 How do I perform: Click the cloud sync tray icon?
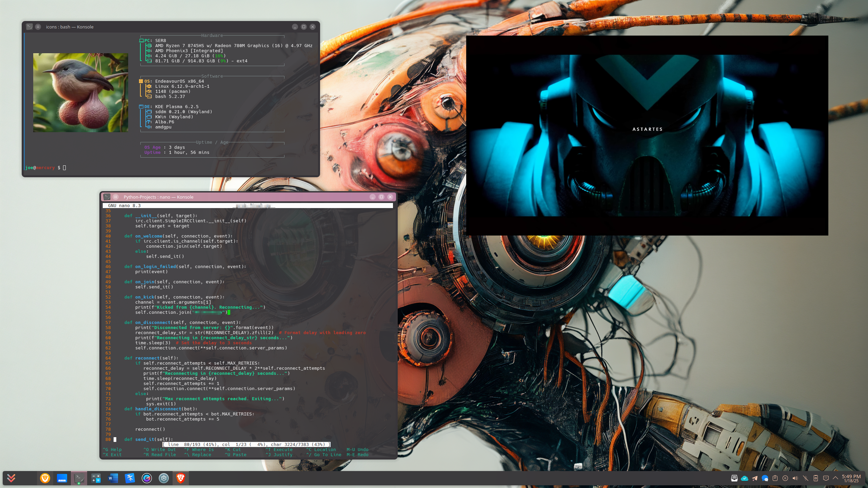745,478
